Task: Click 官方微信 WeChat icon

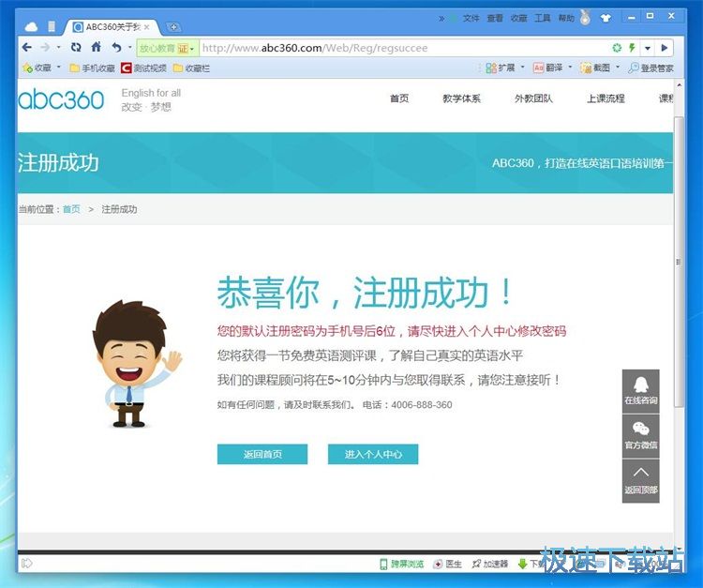Action: (641, 435)
